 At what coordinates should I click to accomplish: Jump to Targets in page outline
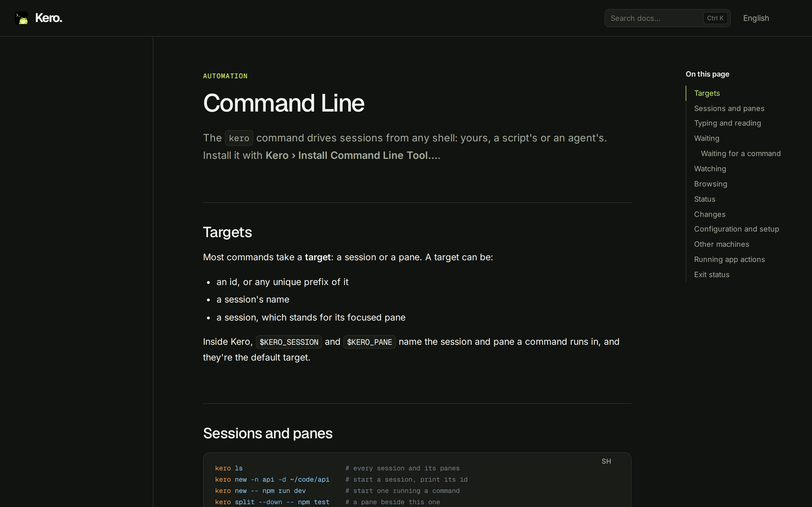707,93
